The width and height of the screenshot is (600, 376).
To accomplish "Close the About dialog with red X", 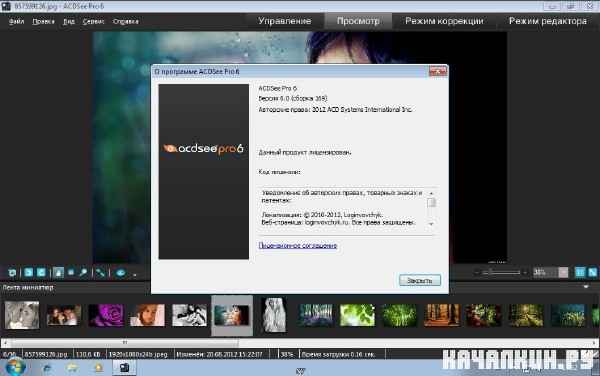I will (438, 71).
